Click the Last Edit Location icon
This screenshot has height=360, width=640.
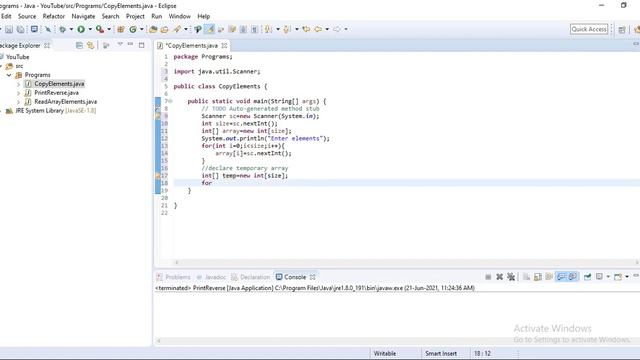point(306,29)
